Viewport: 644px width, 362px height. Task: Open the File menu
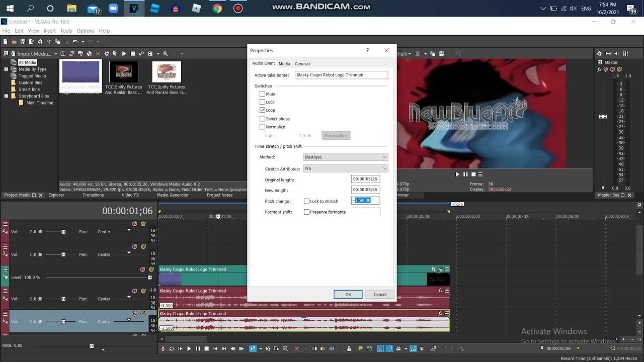pos(6,31)
